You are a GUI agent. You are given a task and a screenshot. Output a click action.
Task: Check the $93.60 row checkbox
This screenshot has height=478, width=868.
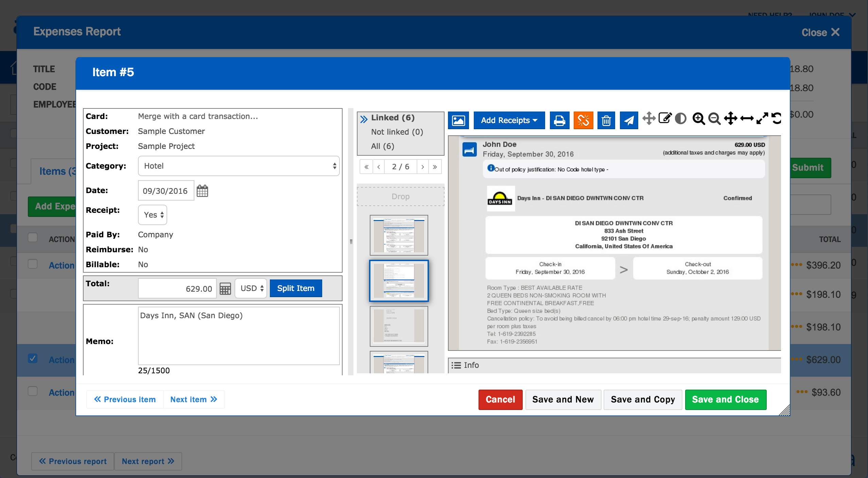[x=33, y=391]
